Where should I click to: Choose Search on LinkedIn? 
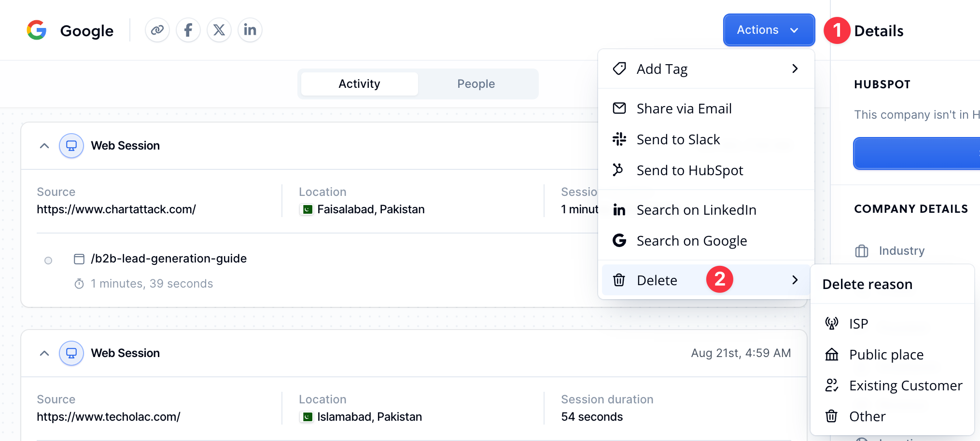[706, 210]
